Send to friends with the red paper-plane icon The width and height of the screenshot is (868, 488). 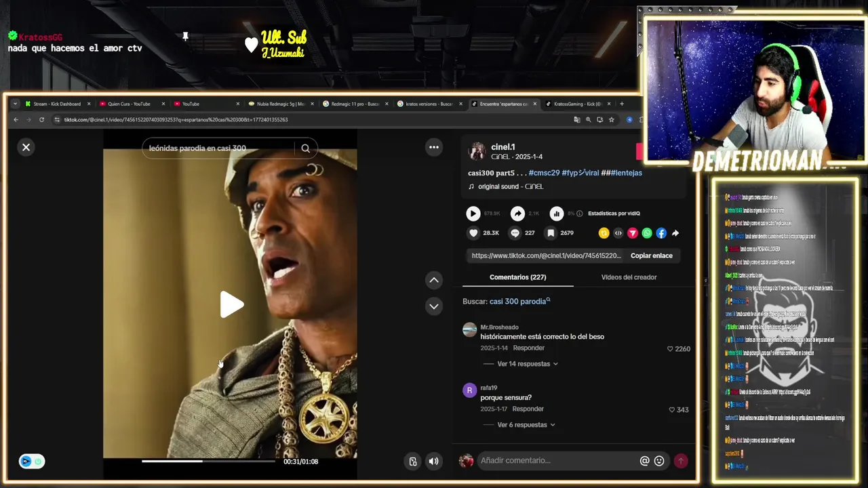[632, 233]
